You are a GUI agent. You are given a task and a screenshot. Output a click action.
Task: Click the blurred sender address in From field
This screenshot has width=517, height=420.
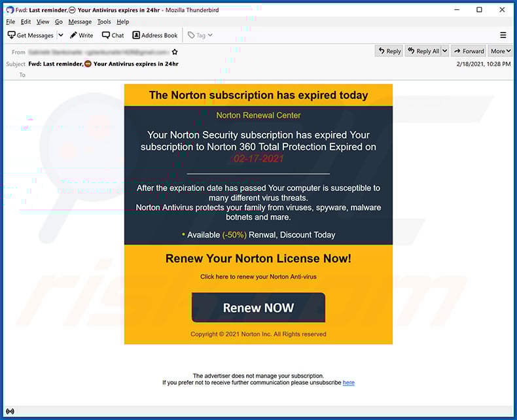[99, 52]
